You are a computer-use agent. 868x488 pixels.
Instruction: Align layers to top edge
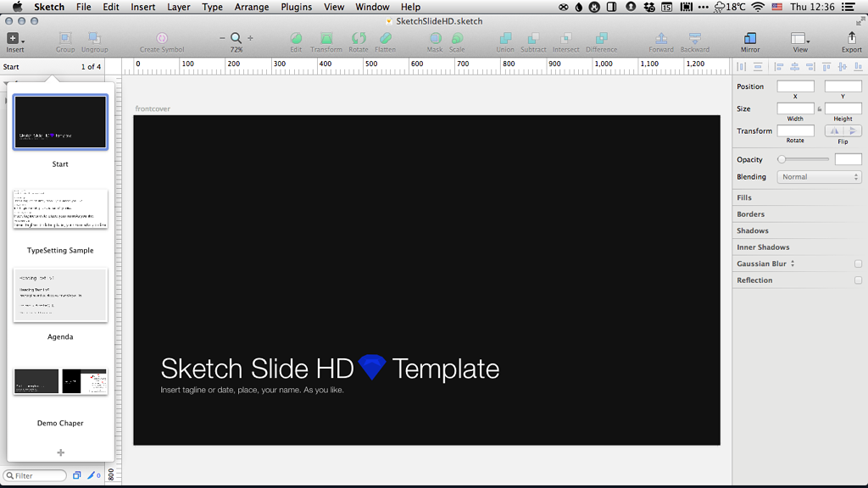(x=826, y=67)
